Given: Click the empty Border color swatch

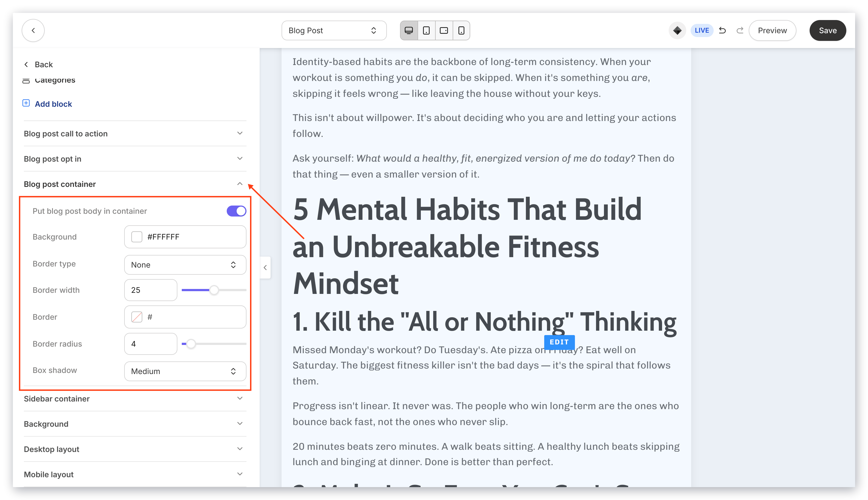Looking at the screenshot, I should 137,317.
